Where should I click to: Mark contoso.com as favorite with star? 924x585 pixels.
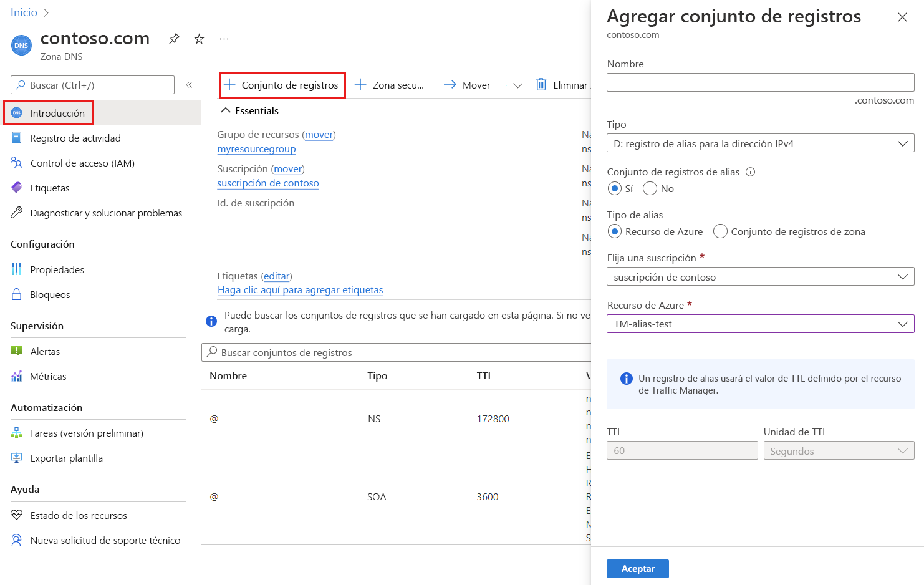[x=199, y=39]
